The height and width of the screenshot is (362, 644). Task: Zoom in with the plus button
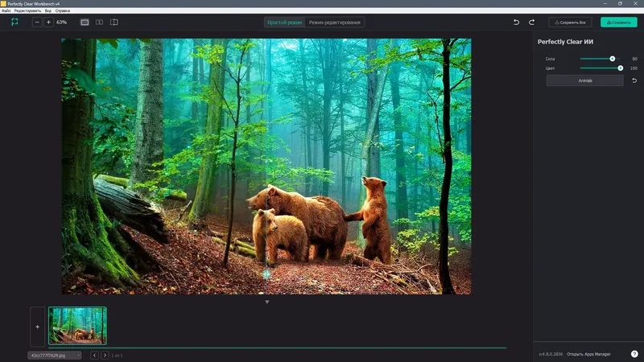click(x=48, y=23)
